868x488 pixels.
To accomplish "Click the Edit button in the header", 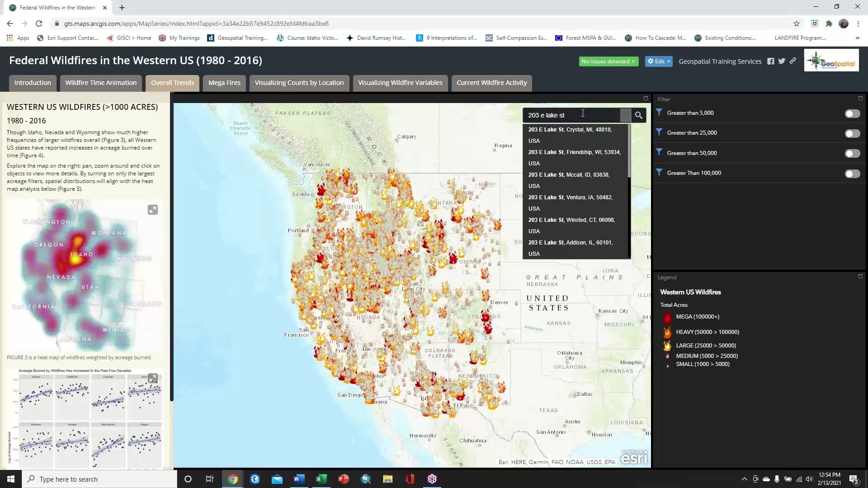I will pos(656,61).
